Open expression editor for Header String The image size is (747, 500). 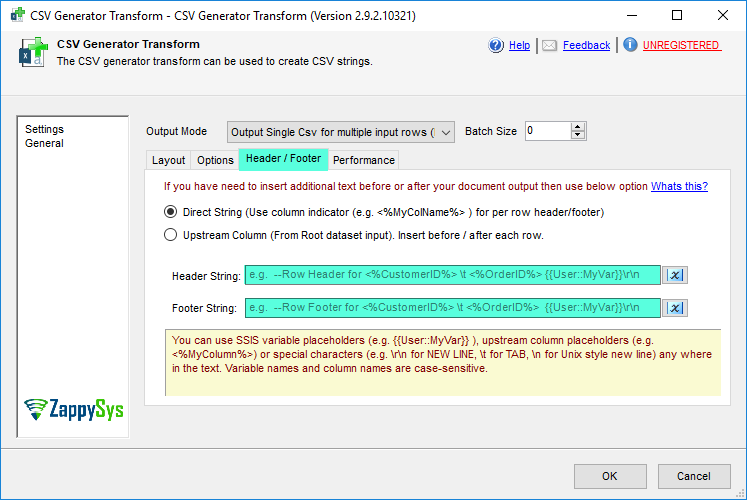pos(675,275)
